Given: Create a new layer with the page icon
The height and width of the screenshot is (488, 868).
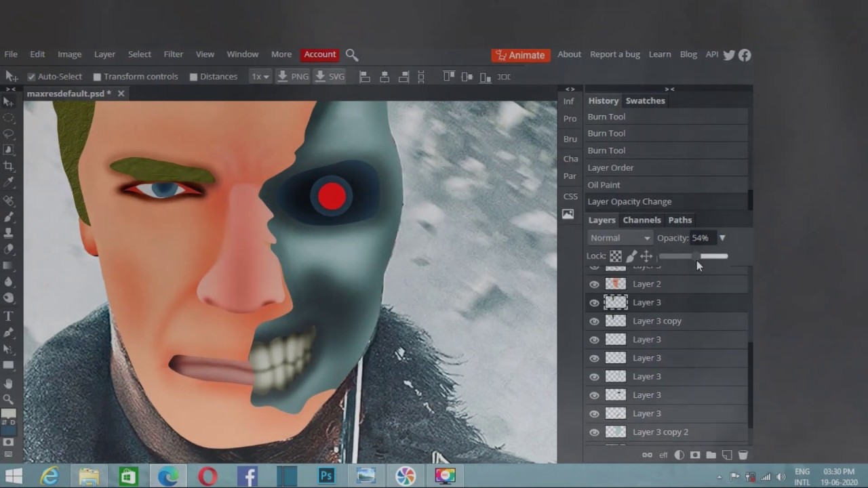Looking at the screenshot, I should [x=727, y=455].
